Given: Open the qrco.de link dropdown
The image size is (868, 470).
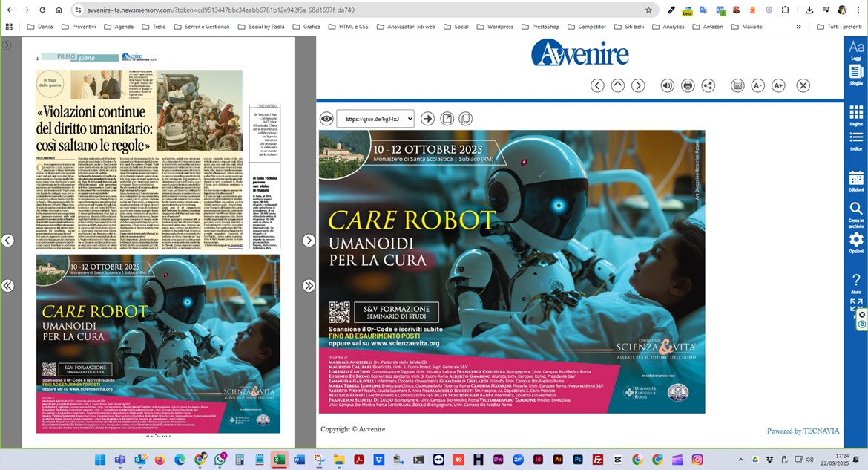Looking at the screenshot, I should coord(375,119).
